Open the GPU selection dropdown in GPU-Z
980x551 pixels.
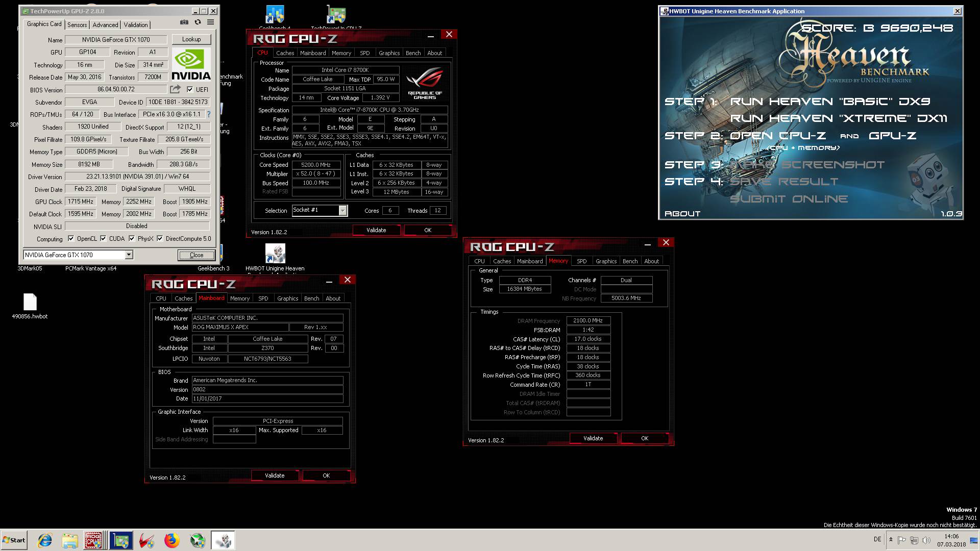coord(129,255)
